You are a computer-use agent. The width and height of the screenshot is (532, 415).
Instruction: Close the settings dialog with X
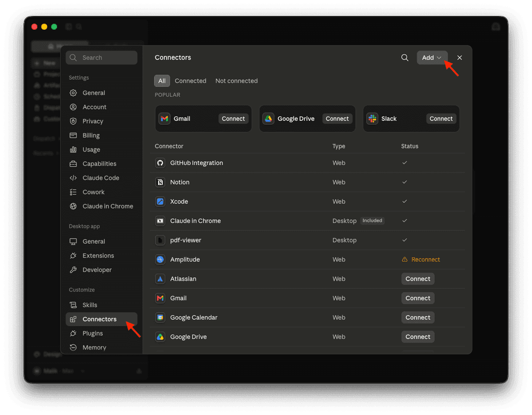point(460,57)
